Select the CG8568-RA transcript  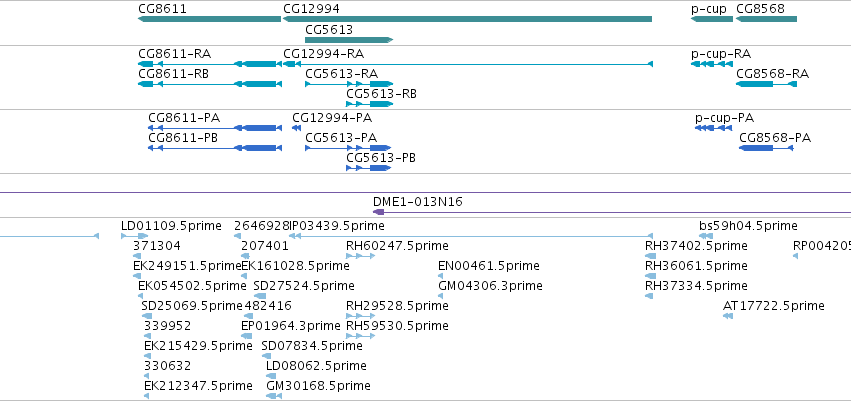(x=766, y=84)
